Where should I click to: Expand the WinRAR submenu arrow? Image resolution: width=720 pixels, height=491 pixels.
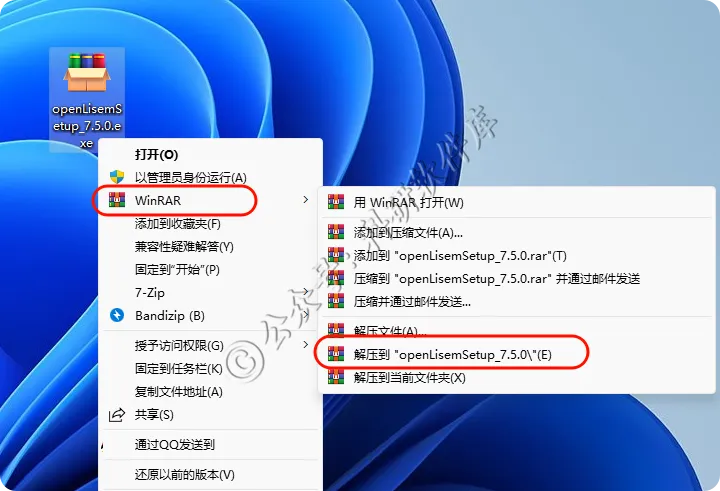(x=306, y=200)
